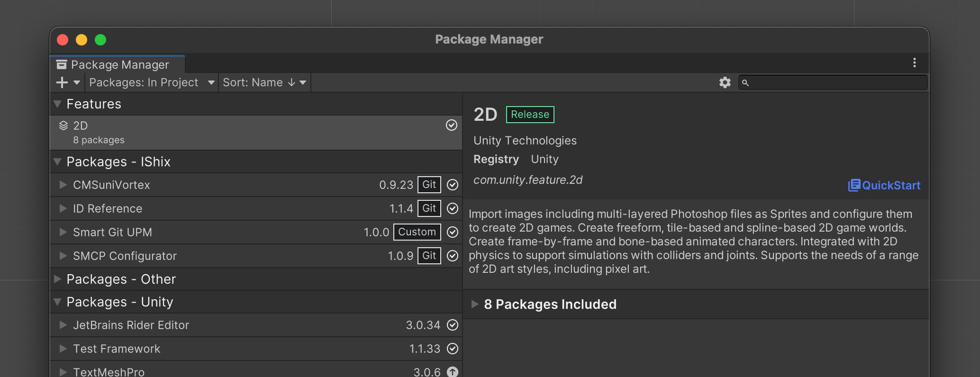Open the QuickStart link
The image size is (980, 377).
(x=884, y=185)
